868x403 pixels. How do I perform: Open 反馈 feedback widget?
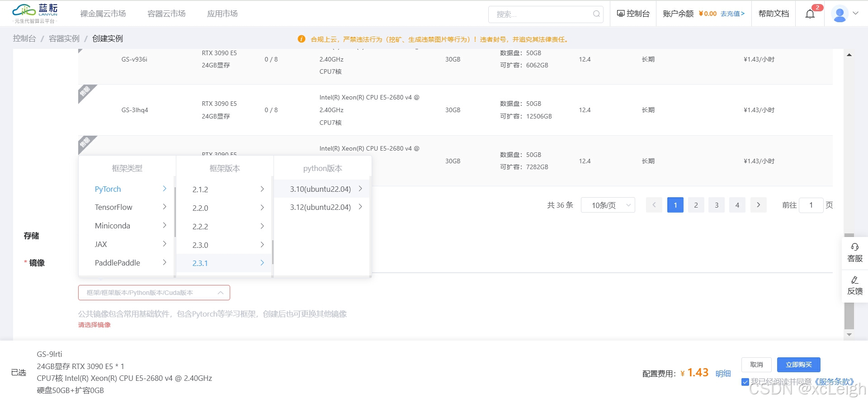855,286
